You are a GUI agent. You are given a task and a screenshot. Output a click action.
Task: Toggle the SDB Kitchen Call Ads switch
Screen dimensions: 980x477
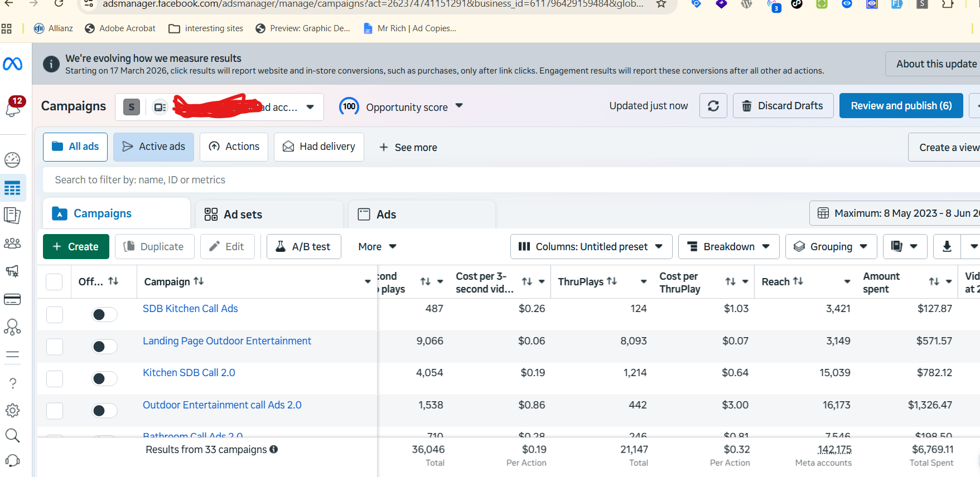(x=104, y=315)
